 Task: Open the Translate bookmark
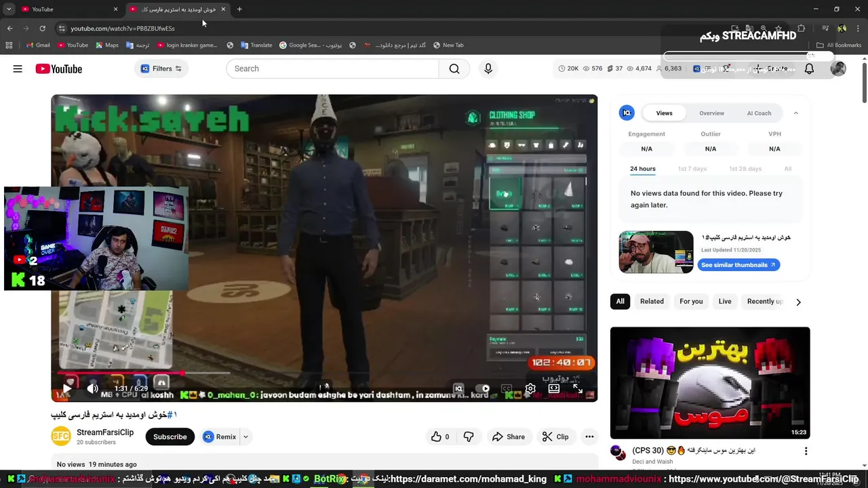point(256,45)
